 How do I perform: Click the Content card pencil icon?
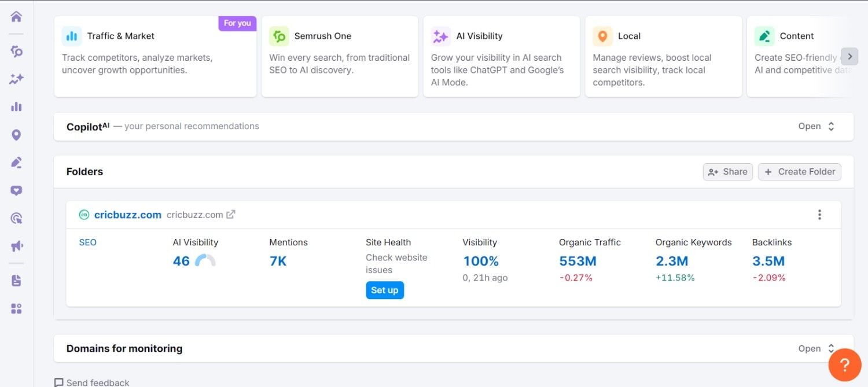[764, 36]
